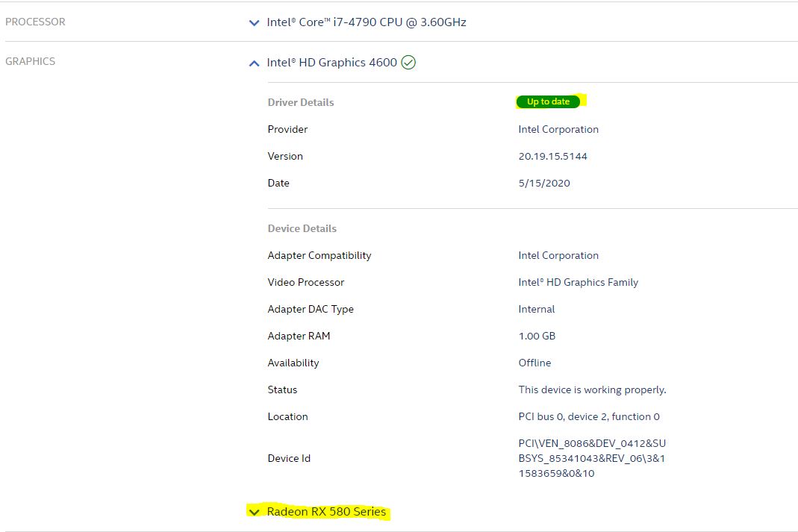
Task: Click the blue chevron next to Processor
Action: click(254, 22)
